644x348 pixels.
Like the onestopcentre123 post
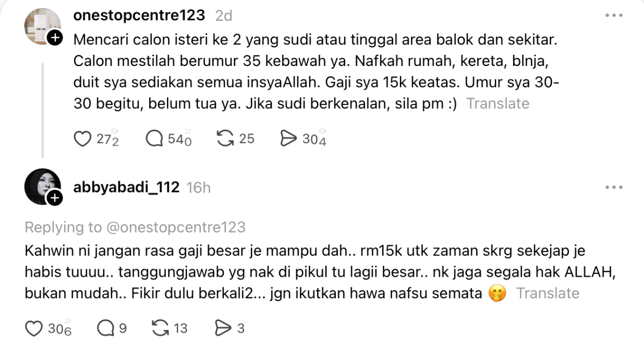[x=82, y=139]
